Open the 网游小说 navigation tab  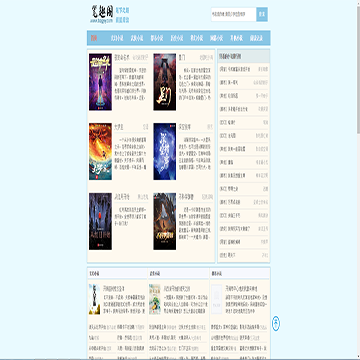click(216, 38)
